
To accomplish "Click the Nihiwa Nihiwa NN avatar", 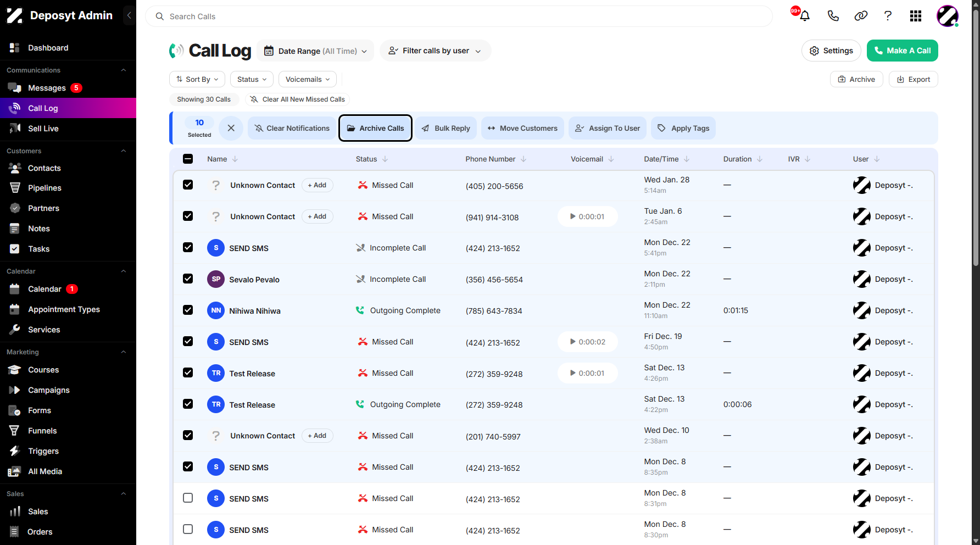I will [216, 310].
